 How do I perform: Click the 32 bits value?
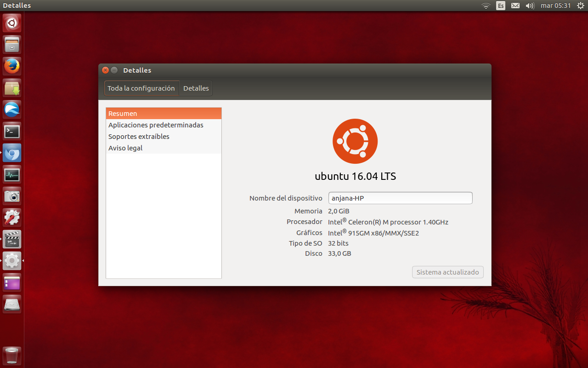(338, 243)
